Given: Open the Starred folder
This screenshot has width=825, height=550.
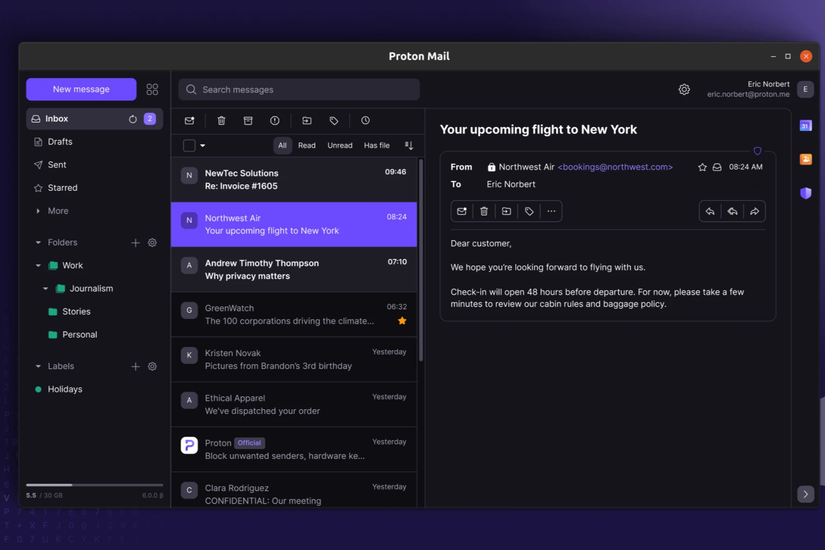Looking at the screenshot, I should [x=94, y=188].
